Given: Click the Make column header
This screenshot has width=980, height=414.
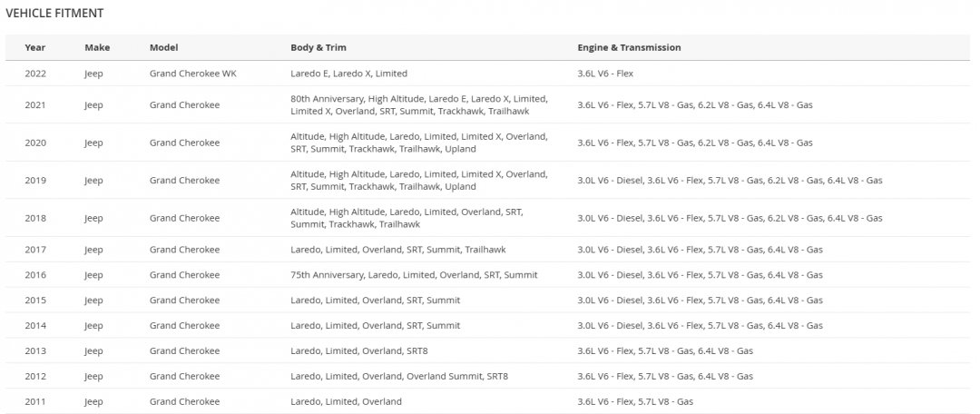Looking at the screenshot, I should coord(96,47).
